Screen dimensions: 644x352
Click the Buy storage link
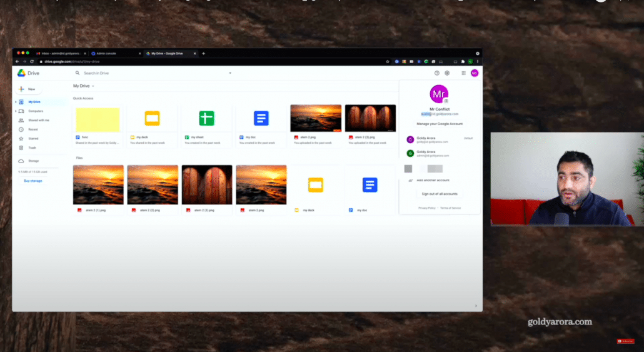pyautogui.click(x=33, y=181)
